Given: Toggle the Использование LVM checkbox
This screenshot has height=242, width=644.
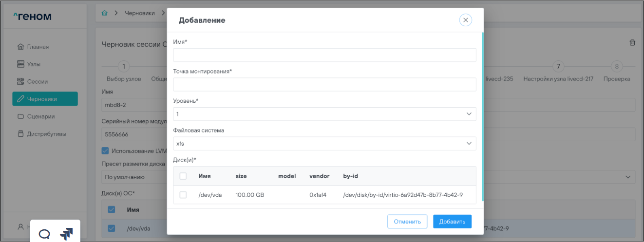Looking at the screenshot, I should click(105, 150).
